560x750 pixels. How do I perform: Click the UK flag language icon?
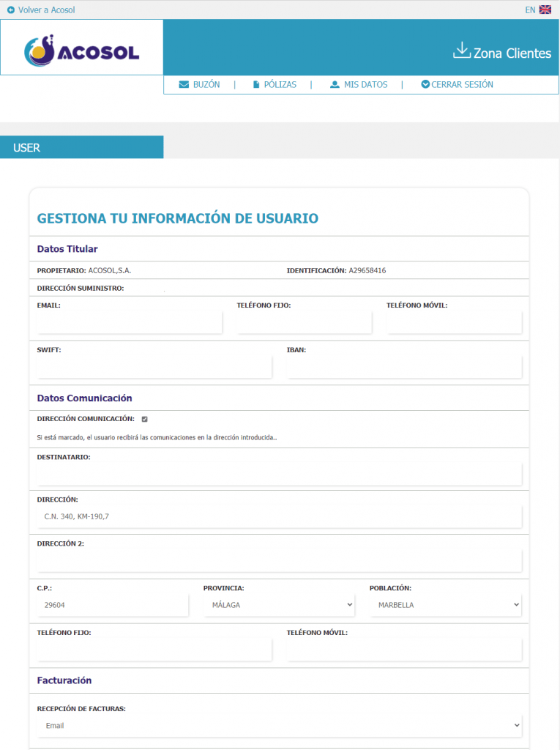pos(545,10)
